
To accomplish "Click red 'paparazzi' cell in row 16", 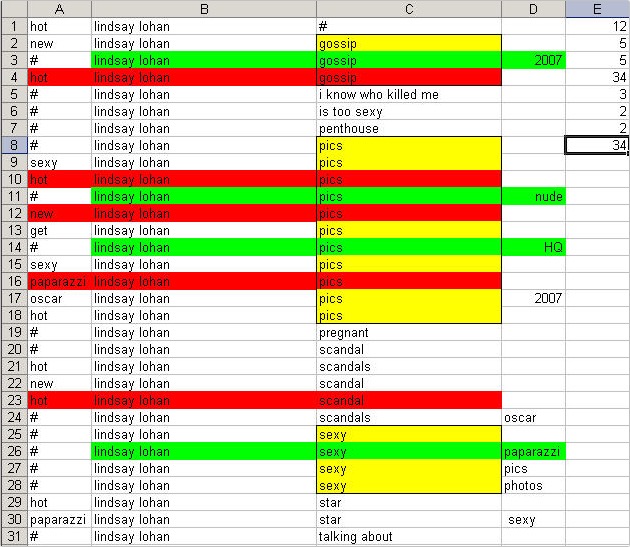I will pos(59,281).
